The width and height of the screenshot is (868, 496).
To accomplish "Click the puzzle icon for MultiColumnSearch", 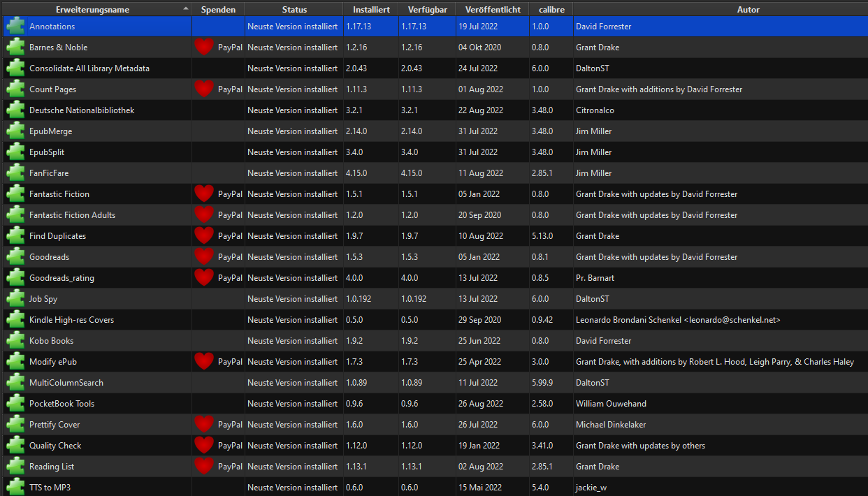I will [x=15, y=383].
